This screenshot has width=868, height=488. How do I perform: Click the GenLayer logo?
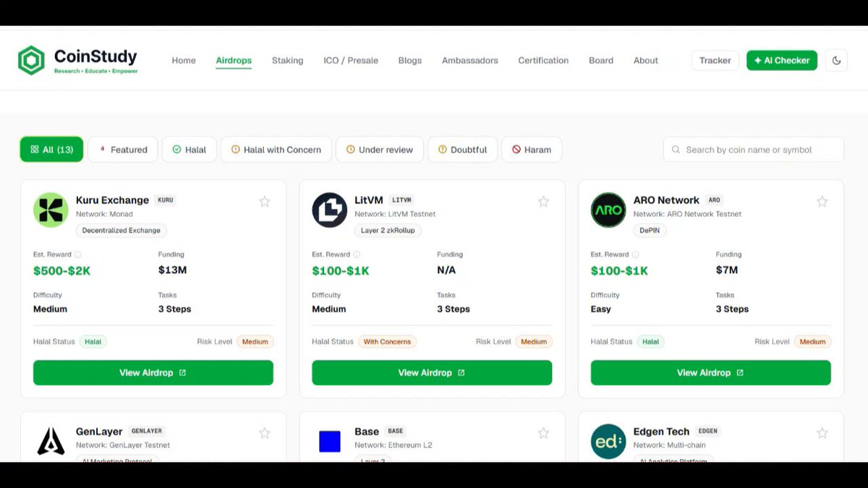point(51,441)
